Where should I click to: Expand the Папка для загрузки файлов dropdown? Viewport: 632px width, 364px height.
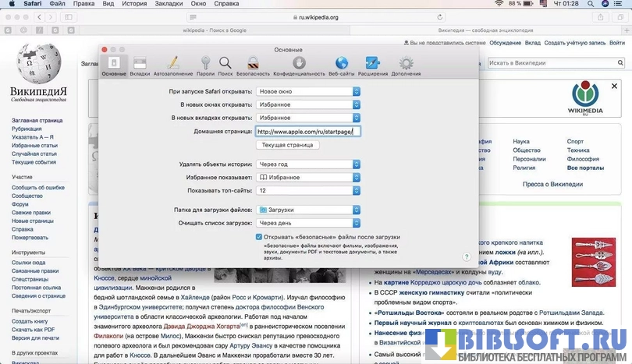click(308, 210)
